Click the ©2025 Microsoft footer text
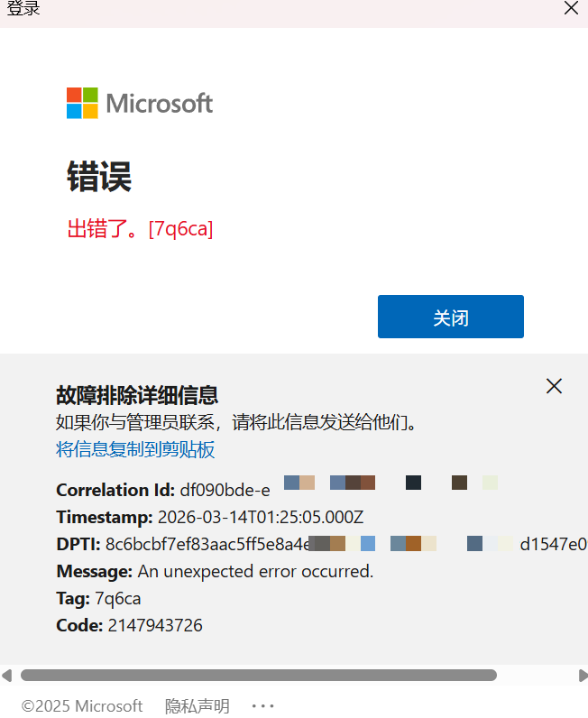588x718 pixels. 82,706
